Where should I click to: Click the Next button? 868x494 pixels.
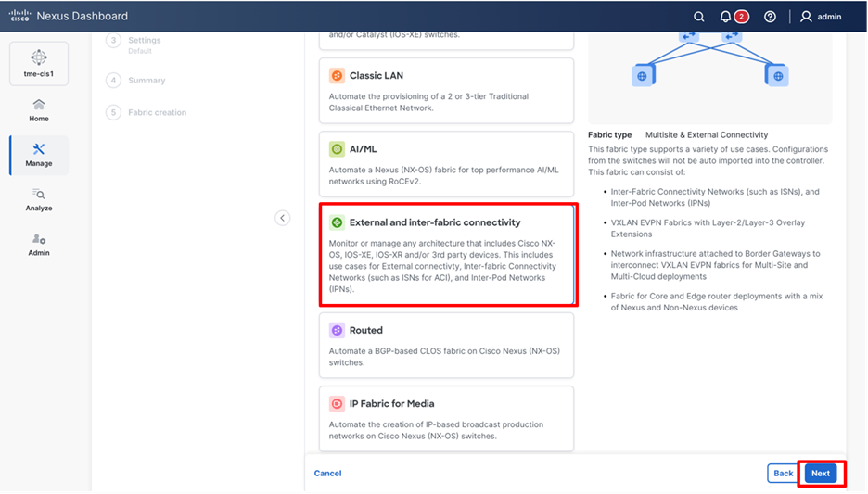821,473
